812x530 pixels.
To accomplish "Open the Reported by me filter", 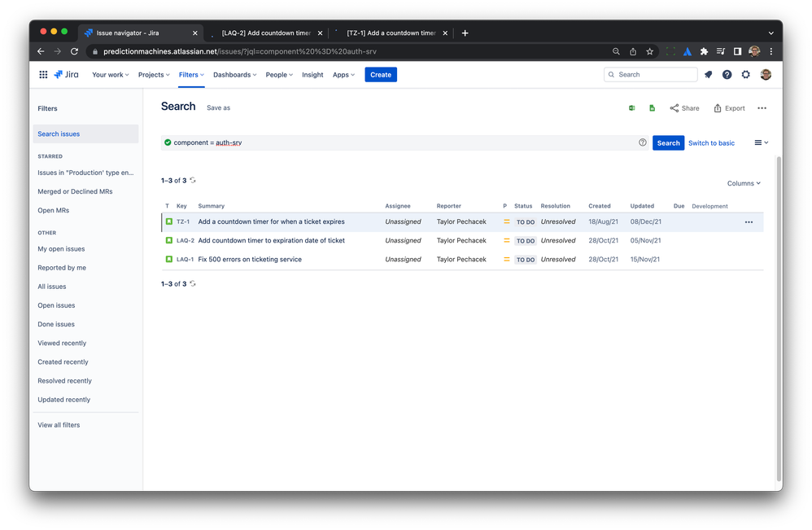I will pyautogui.click(x=62, y=268).
